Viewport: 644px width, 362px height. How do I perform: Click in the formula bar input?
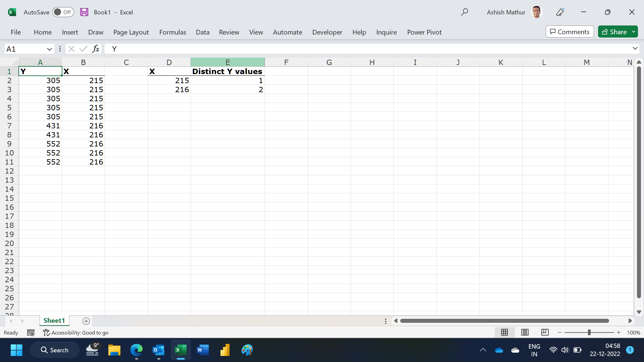(367, 49)
